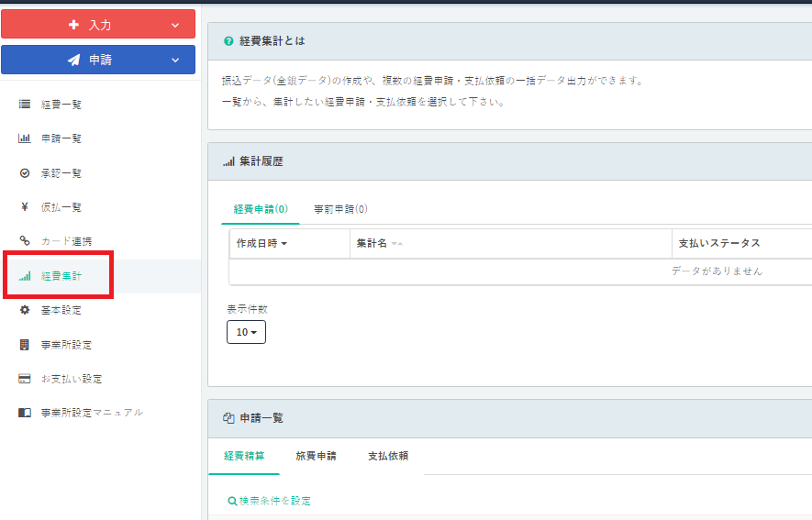Click the link icon beside カード連携

click(x=25, y=240)
